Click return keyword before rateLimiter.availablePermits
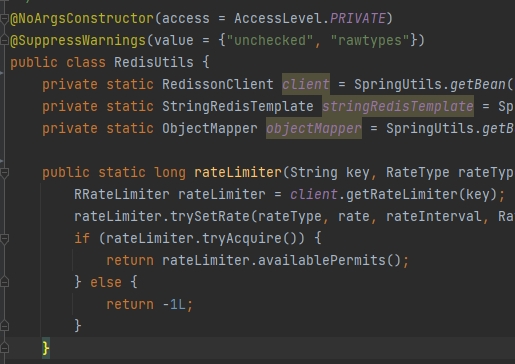This screenshot has width=515, height=364. click(130, 260)
